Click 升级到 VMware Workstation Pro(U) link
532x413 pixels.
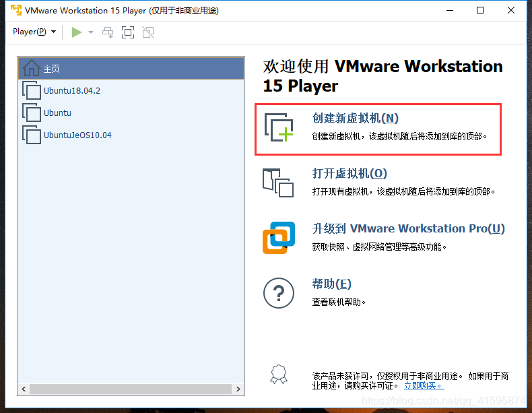coord(409,228)
